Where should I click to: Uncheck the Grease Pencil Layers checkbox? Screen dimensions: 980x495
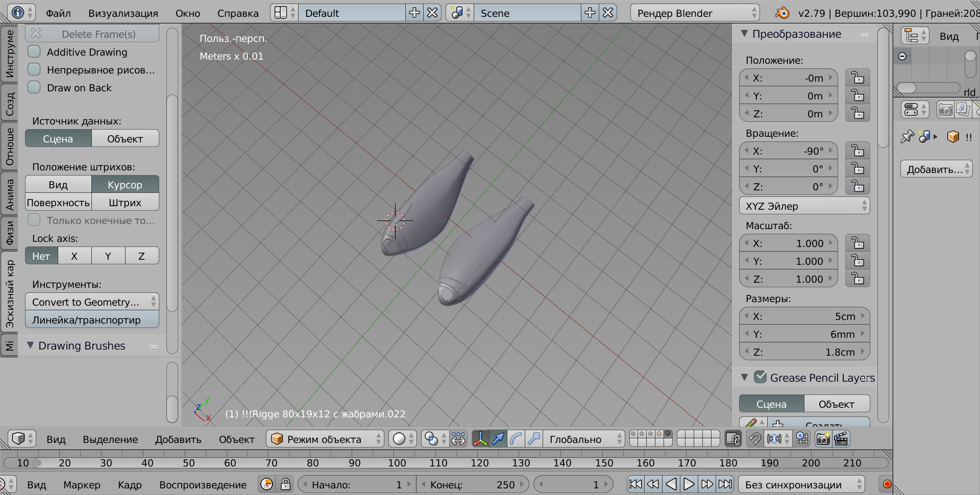[761, 378]
